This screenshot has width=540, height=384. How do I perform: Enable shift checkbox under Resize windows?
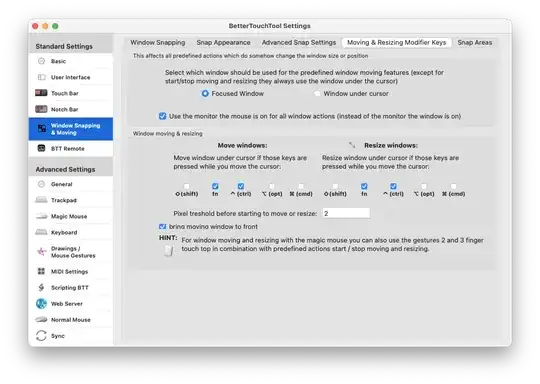[335, 186]
